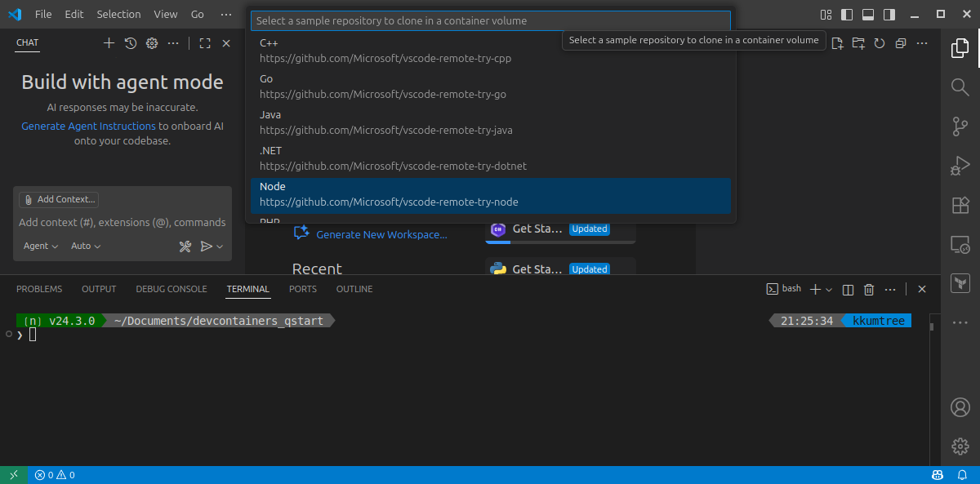
Task: Choose the Java sample repository
Action: tap(491, 122)
